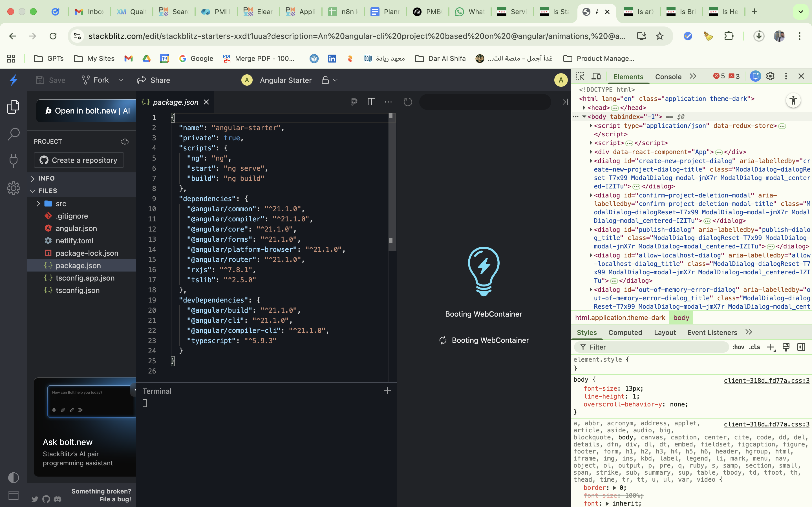Screen dimensions: 812x507
Task: Click the inspect element picker in DevTools
Action: [x=580, y=76]
